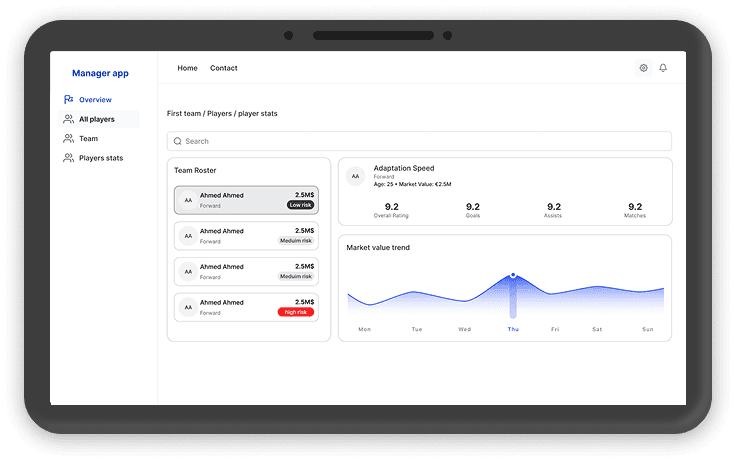
Task: Click the Team people icon
Action: pos(69,139)
